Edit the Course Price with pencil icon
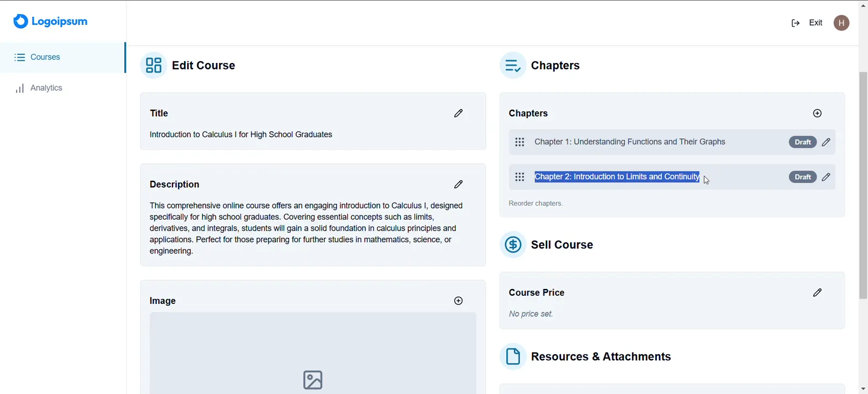Screen dimensions: 868x394 pos(818,293)
